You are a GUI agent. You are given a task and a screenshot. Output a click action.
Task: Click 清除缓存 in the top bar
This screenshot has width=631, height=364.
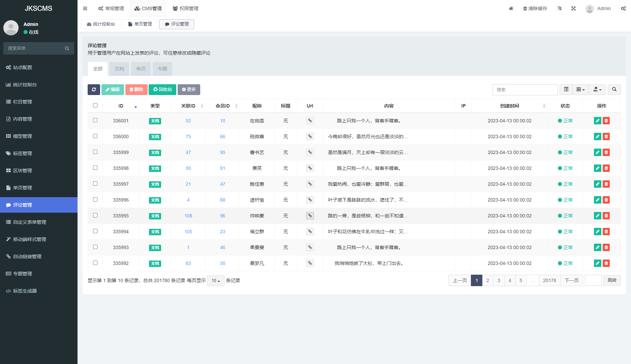pyautogui.click(x=535, y=8)
